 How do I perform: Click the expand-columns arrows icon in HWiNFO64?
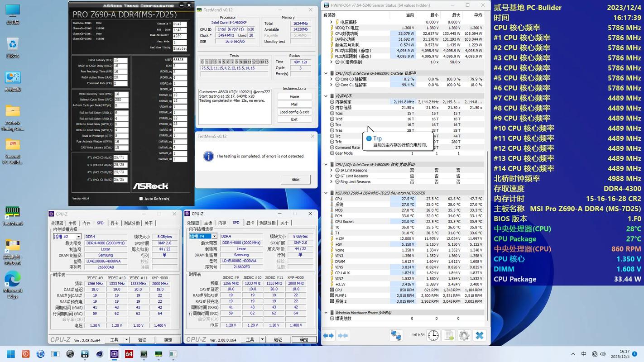pyautogui.click(x=328, y=335)
